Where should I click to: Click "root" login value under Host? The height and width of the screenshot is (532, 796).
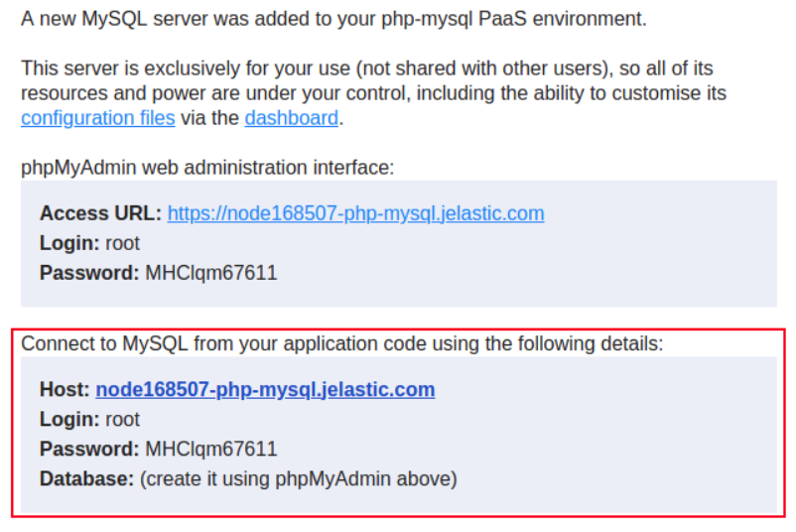(x=122, y=420)
